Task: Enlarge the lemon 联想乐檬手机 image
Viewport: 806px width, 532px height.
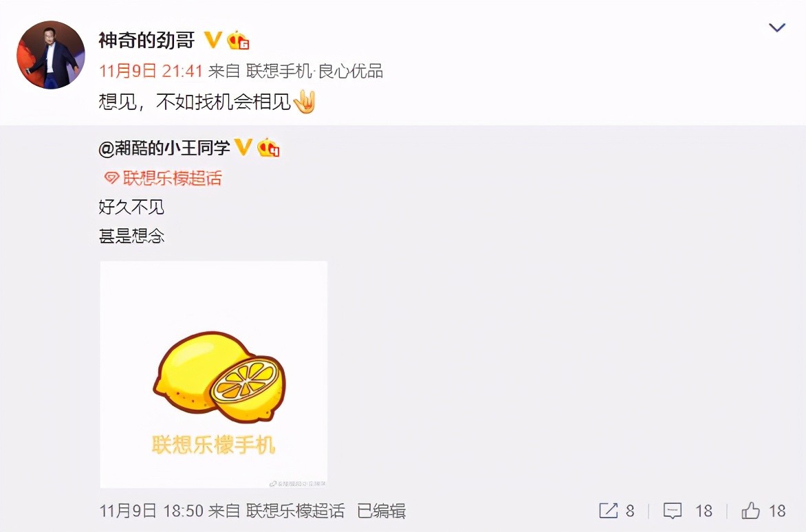Action: [x=213, y=375]
